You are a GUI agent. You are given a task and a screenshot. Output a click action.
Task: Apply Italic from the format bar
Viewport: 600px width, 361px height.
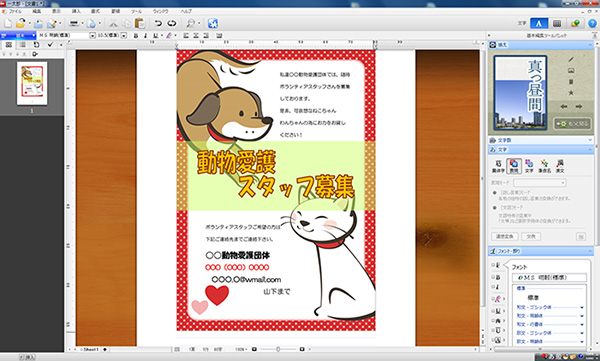click(x=145, y=36)
